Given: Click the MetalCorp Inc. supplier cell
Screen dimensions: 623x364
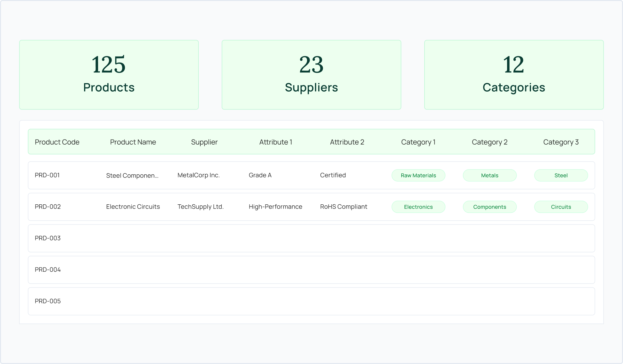Looking at the screenshot, I should point(198,175).
